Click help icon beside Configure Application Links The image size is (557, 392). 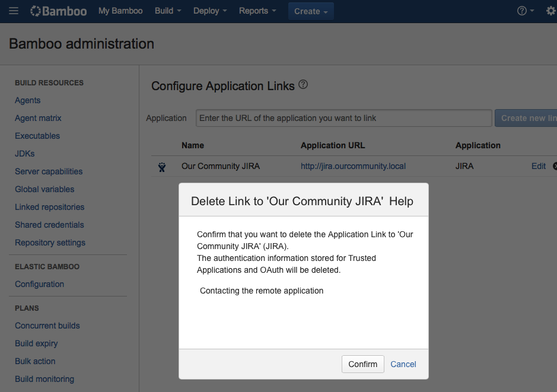(303, 85)
